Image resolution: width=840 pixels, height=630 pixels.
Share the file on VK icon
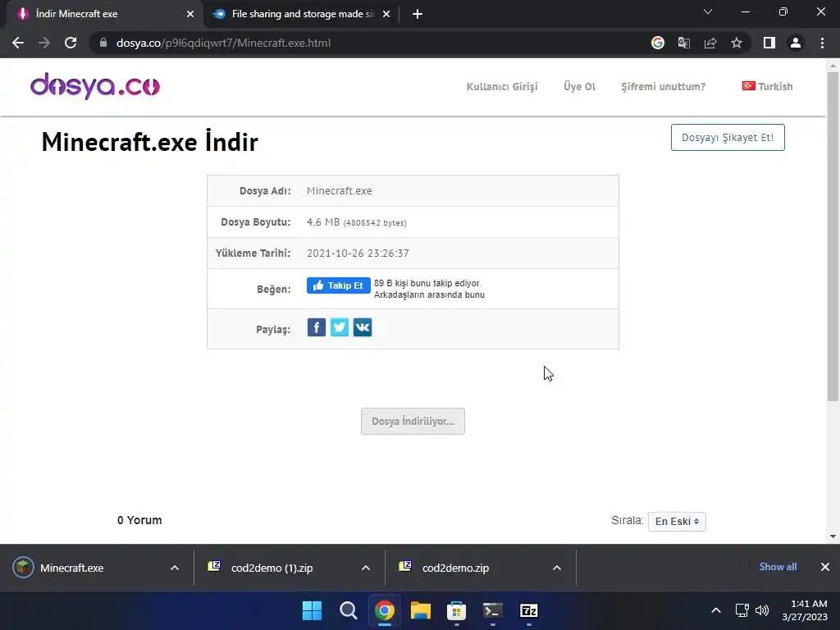(362, 327)
